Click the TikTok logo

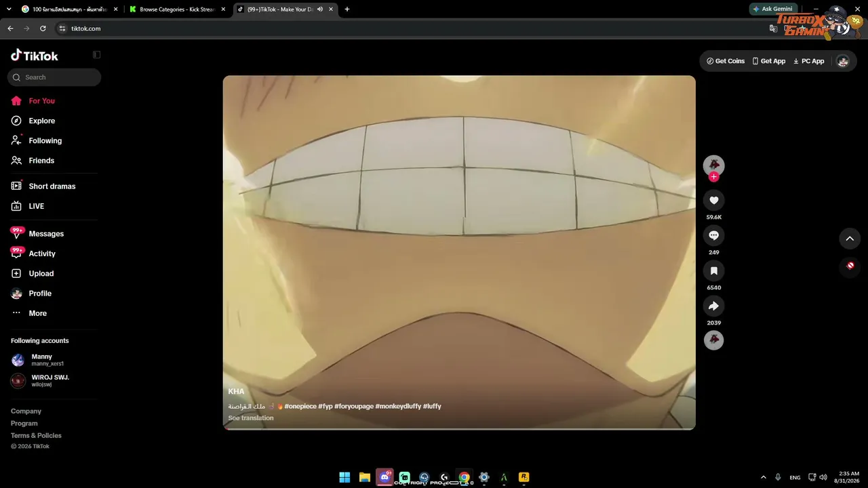coord(35,56)
